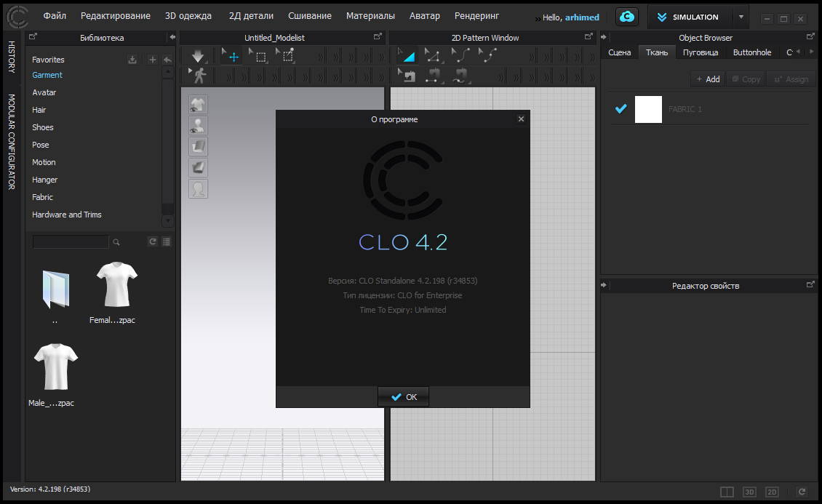822x504 pixels.
Task: Collapse Object Browser using its left arrow
Action: 603,37
